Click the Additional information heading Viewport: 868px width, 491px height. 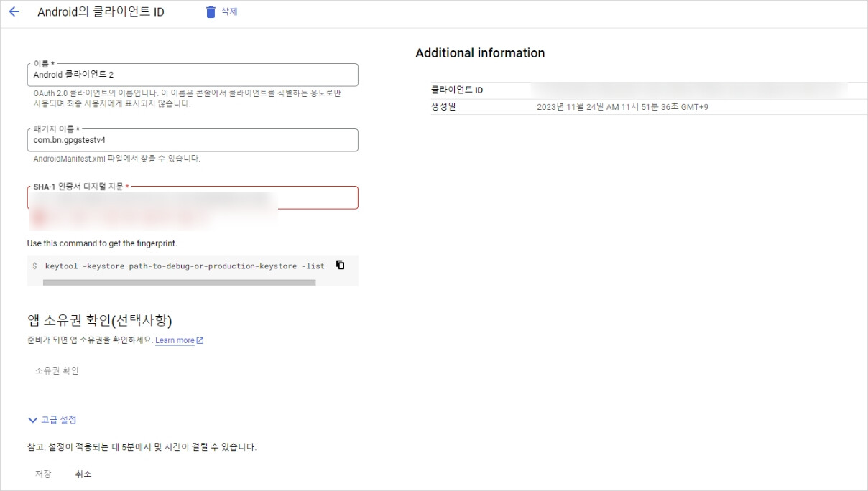[480, 53]
